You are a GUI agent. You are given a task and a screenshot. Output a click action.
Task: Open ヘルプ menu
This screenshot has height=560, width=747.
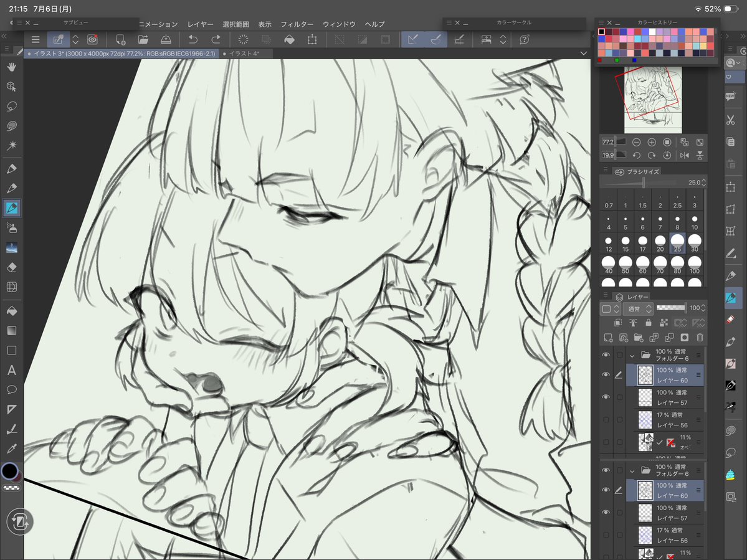(375, 24)
